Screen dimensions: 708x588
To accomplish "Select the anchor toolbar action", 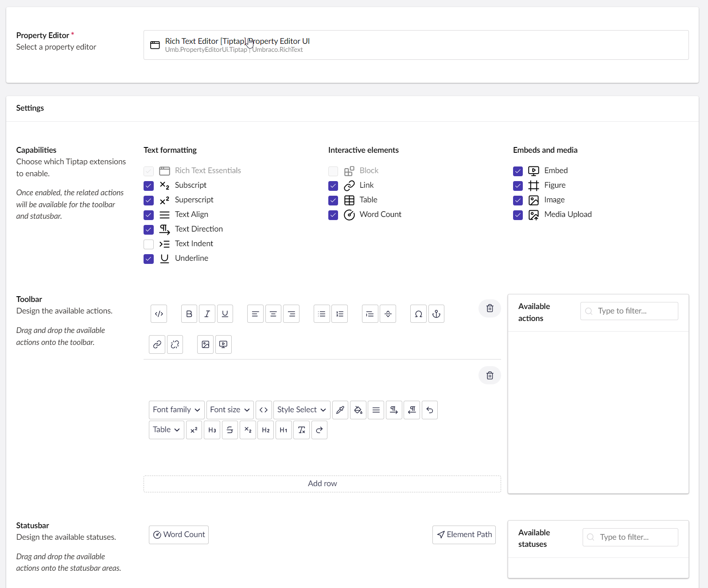I will coord(436,314).
